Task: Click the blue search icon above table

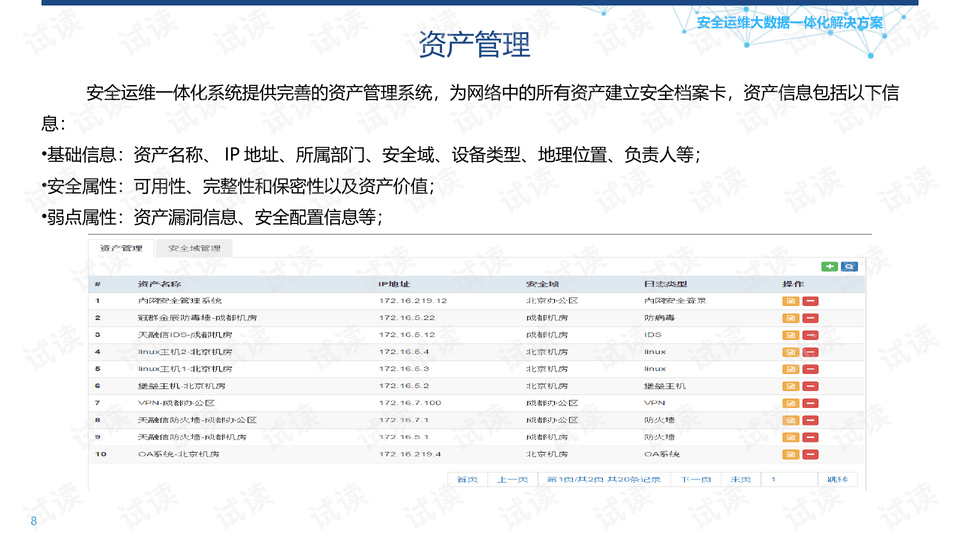Action: 849,266
